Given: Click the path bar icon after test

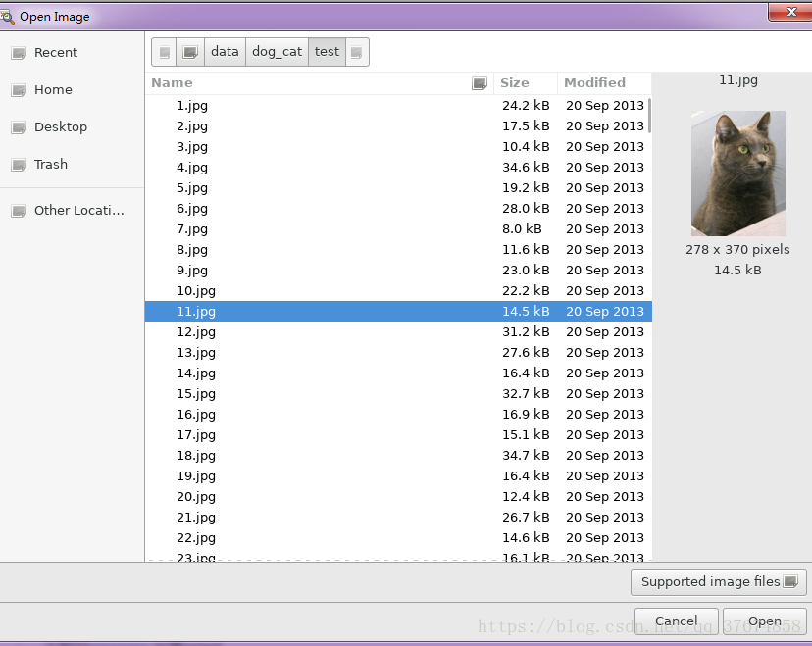Looking at the screenshot, I should [357, 52].
